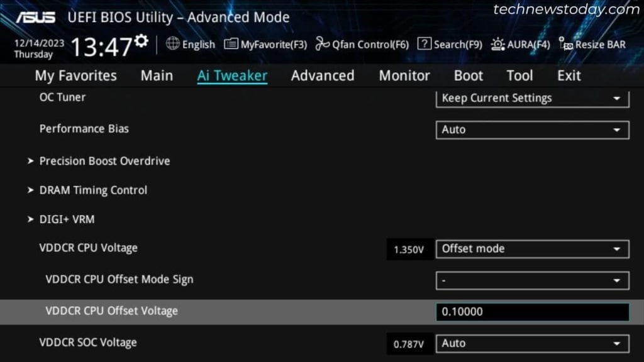Click the ASUS logo

[36, 17]
